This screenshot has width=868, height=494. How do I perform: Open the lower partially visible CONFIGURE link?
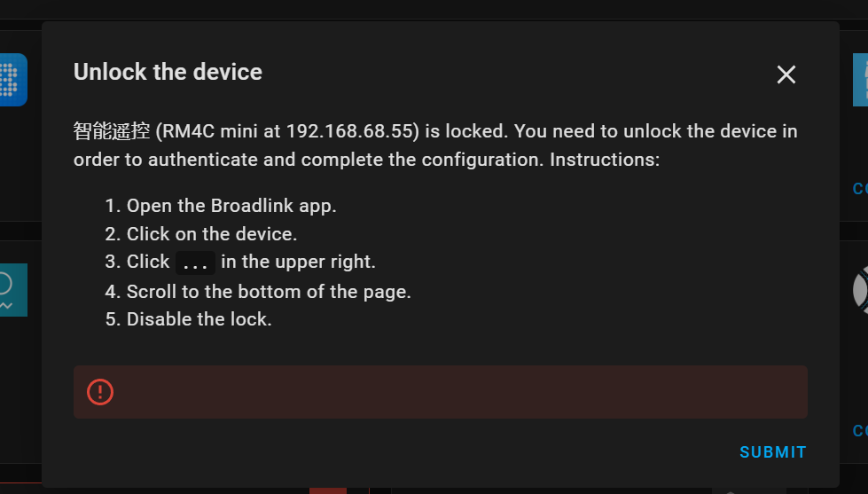click(860, 431)
